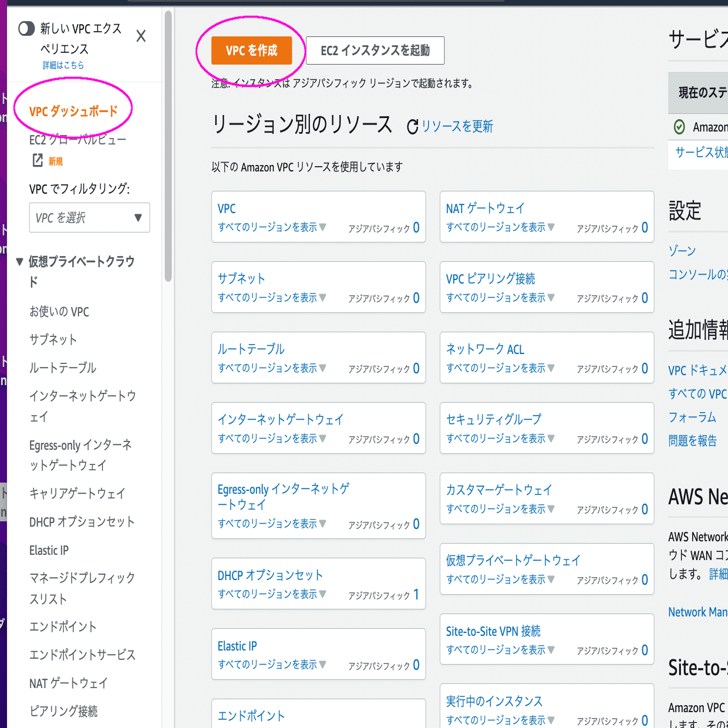Open インターネットゲートウェイ in the sidebar

[x=83, y=406]
